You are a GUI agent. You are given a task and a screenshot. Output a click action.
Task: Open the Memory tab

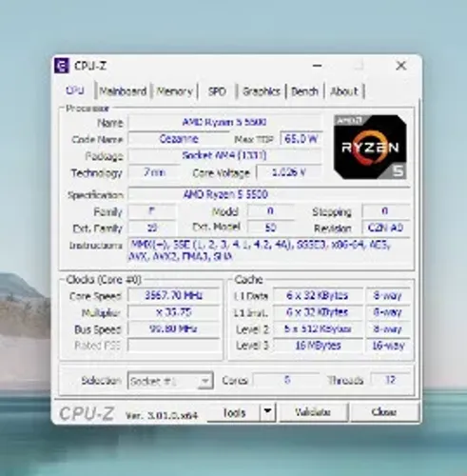tap(174, 91)
